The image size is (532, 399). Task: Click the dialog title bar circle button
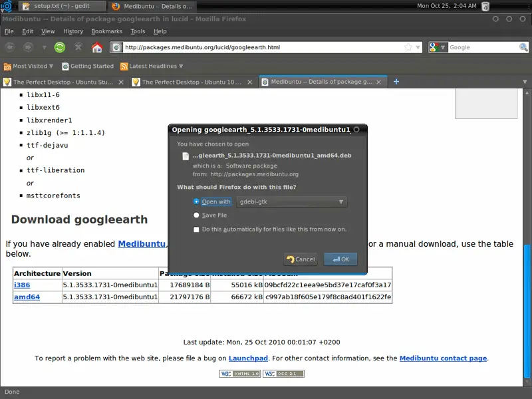point(356,130)
